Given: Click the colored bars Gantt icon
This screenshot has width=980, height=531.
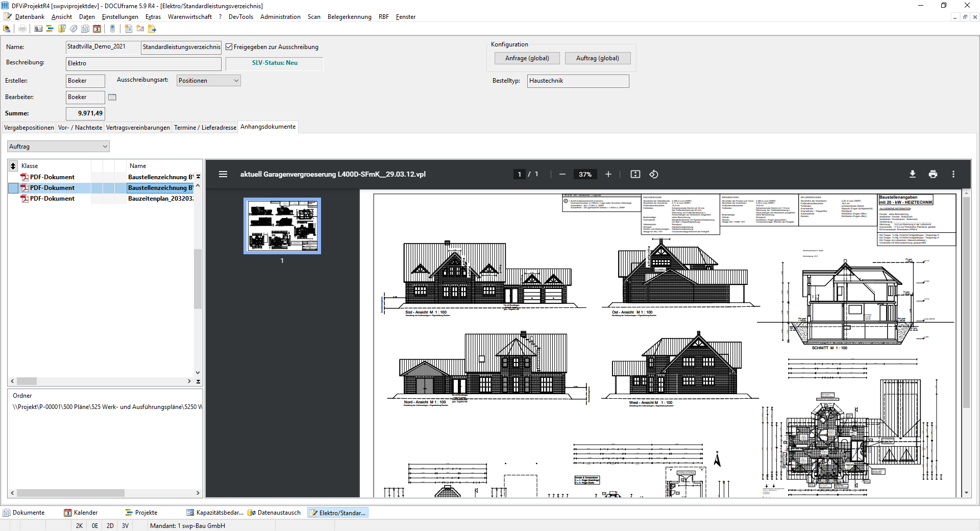Looking at the screenshot, I should (50, 29).
